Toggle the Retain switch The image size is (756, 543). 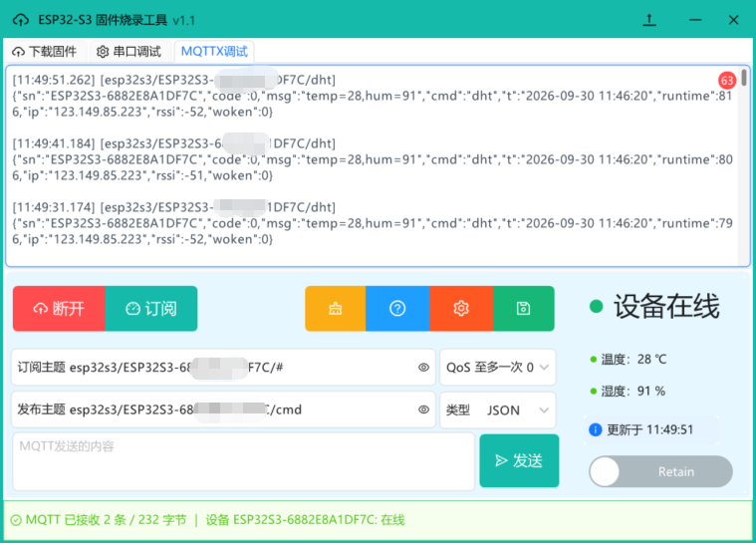click(x=660, y=471)
